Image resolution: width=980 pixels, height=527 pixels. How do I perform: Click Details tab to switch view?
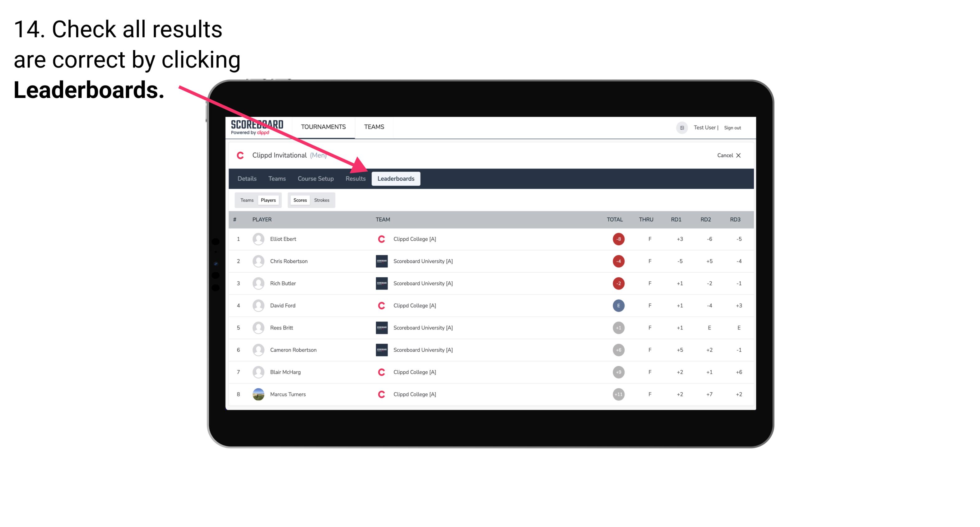pos(247,178)
